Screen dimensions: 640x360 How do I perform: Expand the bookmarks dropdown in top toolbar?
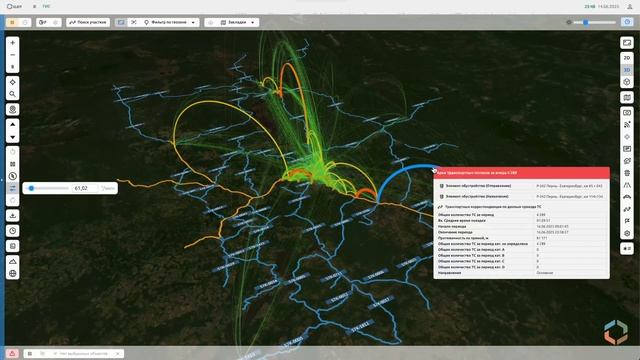pyautogui.click(x=252, y=22)
